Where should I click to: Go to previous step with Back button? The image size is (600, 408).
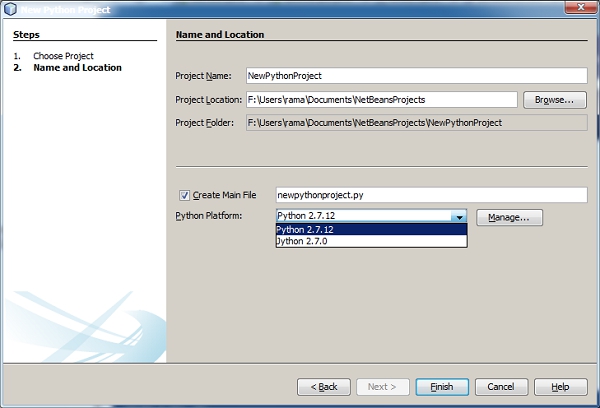(324, 386)
